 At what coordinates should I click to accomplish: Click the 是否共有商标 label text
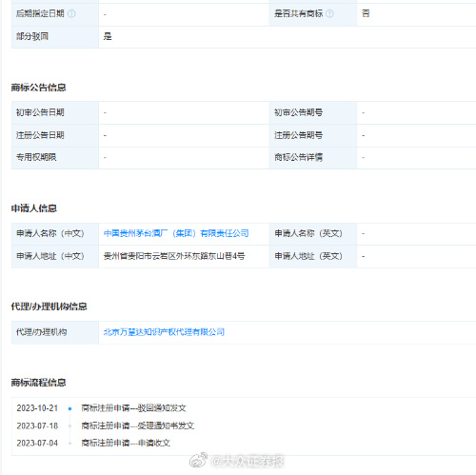point(298,13)
